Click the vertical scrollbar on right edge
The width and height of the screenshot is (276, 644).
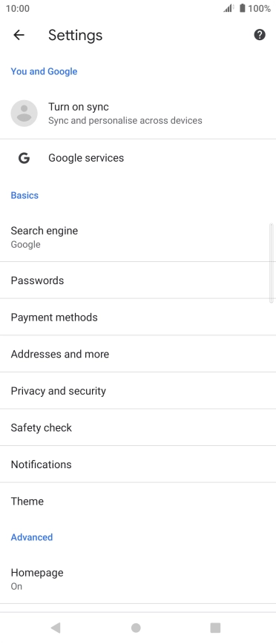coord(271,263)
